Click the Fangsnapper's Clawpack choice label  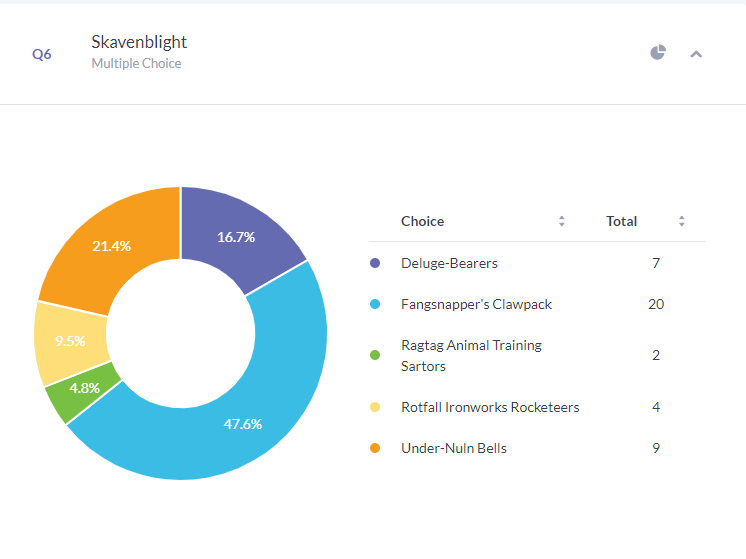coord(476,304)
